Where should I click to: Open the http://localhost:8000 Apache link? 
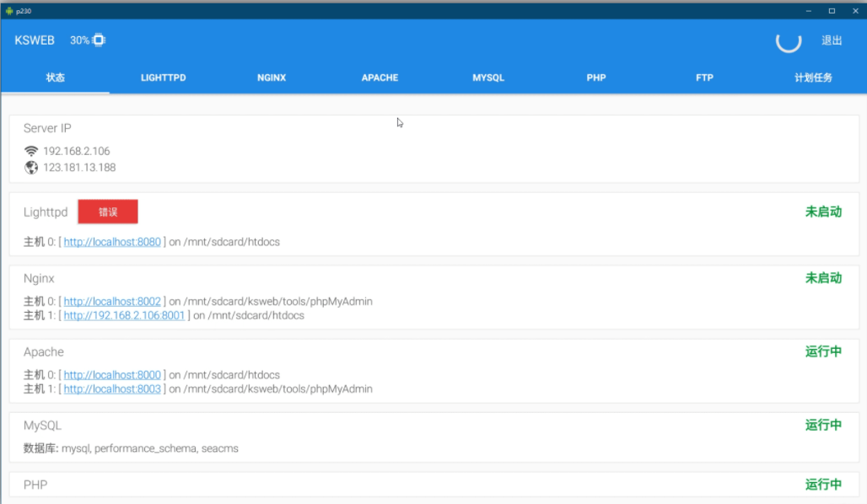tap(112, 375)
